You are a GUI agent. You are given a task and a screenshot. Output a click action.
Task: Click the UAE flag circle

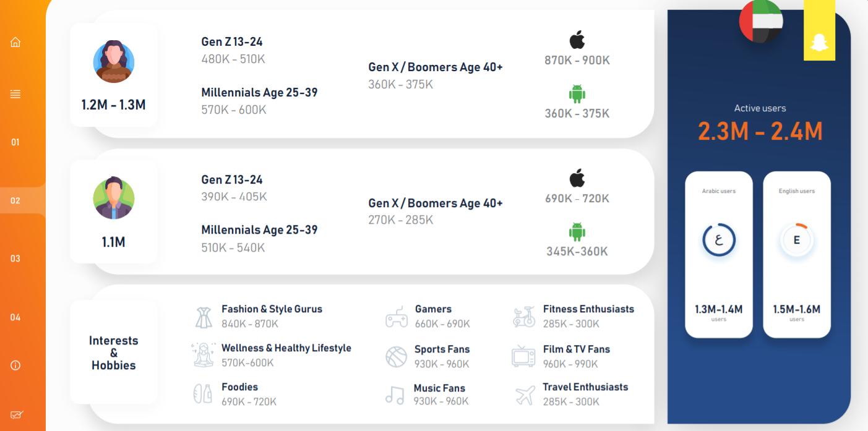pos(761,20)
